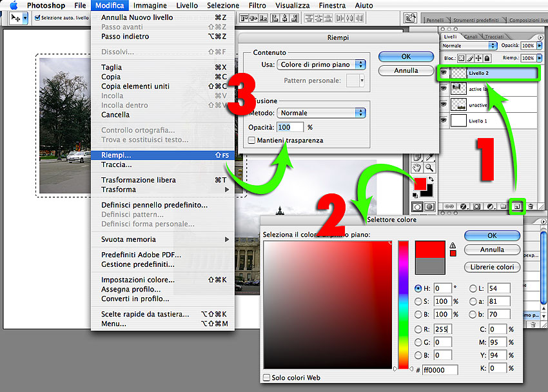Screen dimensions: 548x392
Task: Click the Pennelli palette well tab
Action: tap(435, 20)
